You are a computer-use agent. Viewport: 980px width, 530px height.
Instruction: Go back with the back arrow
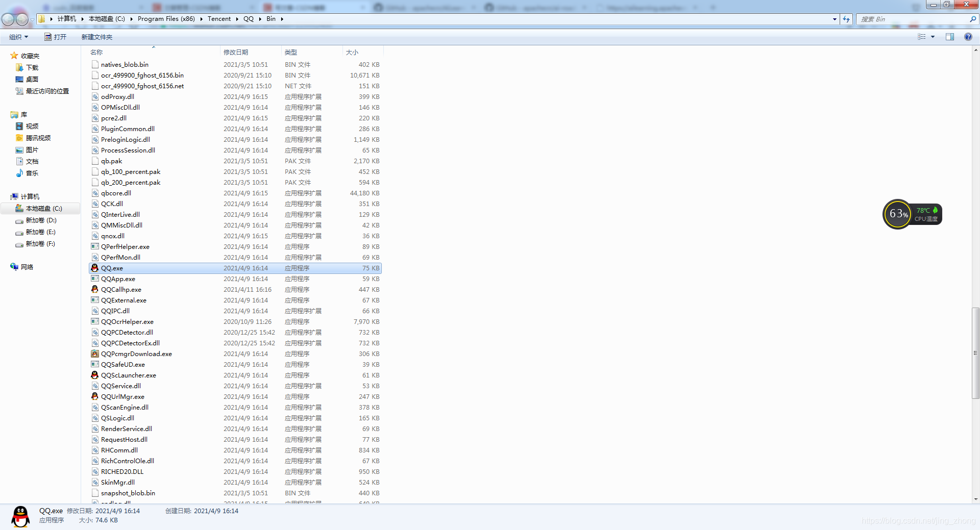(x=8, y=19)
